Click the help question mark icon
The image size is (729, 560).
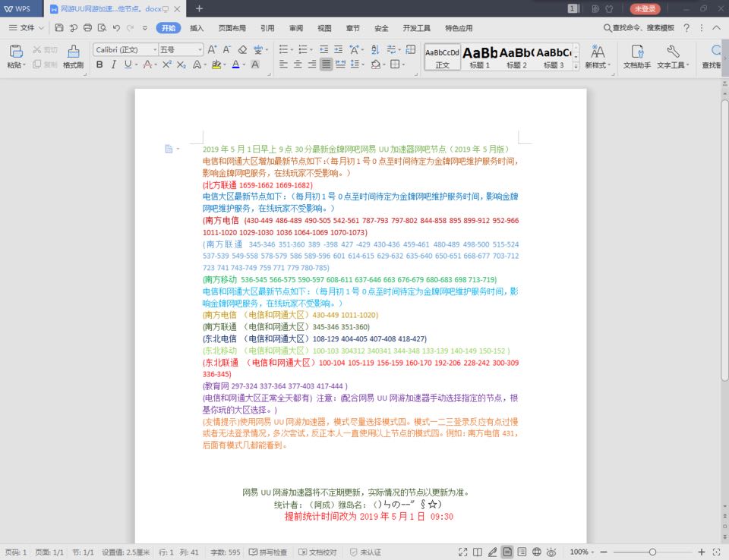click(686, 28)
